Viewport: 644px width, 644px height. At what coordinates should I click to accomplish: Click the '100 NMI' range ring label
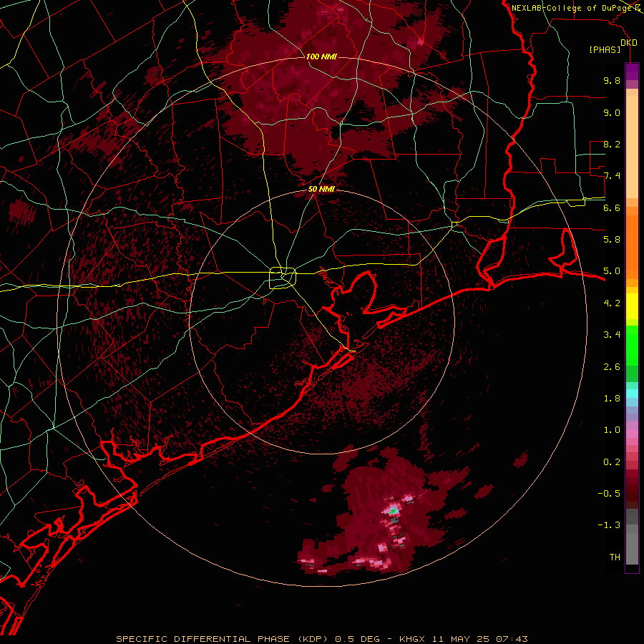click(321, 57)
